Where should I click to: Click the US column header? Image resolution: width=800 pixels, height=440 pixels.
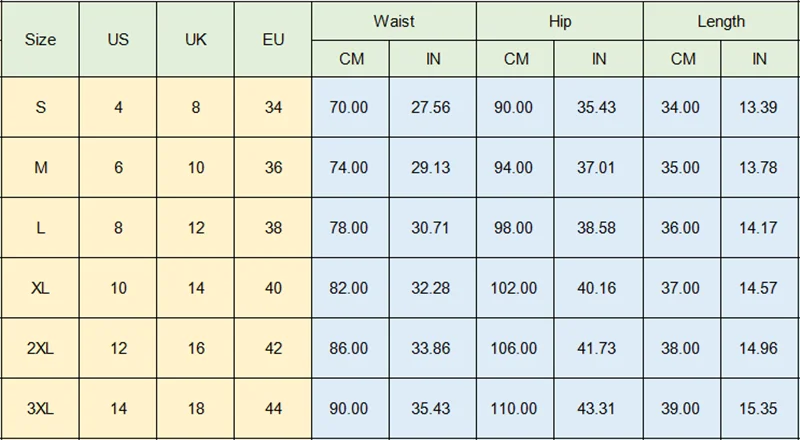point(118,40)
